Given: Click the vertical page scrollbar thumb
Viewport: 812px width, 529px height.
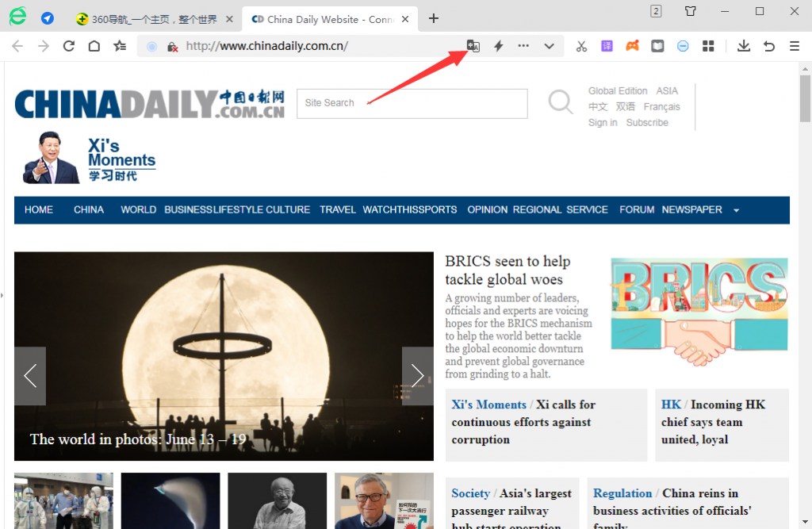Looking at the screenshot, I should (805, 98).
